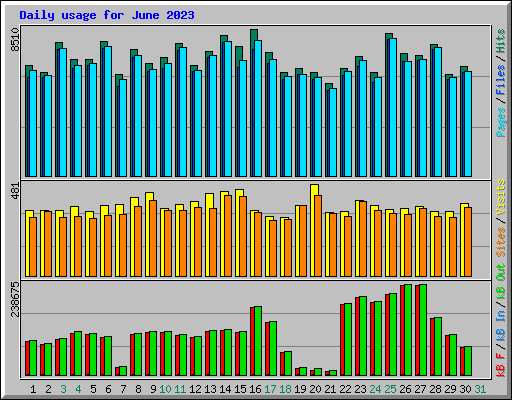Click day label "27" on x-axis
The height and width of the screenshot is (400, 512).
point(420,389)
